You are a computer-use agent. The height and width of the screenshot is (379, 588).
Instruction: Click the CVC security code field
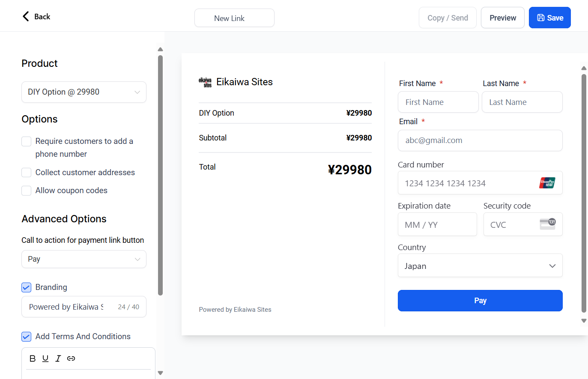(523, 224)
